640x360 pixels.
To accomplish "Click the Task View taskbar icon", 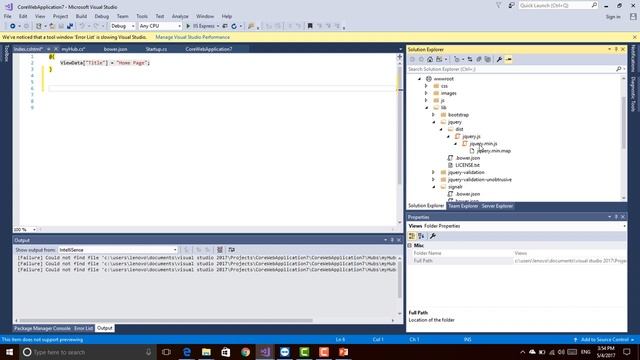I will [x=166, y=352].
